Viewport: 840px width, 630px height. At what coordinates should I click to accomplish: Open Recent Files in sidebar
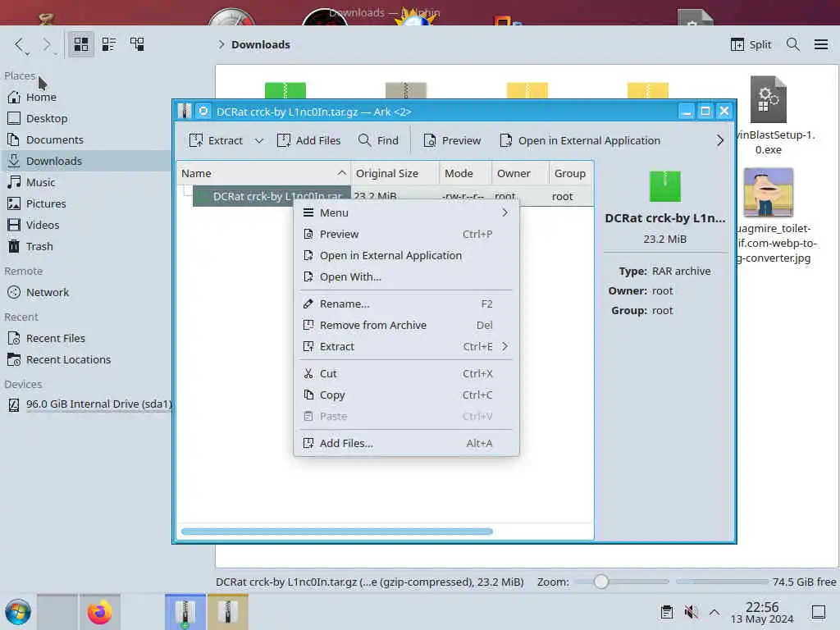(x=85, y=339)
